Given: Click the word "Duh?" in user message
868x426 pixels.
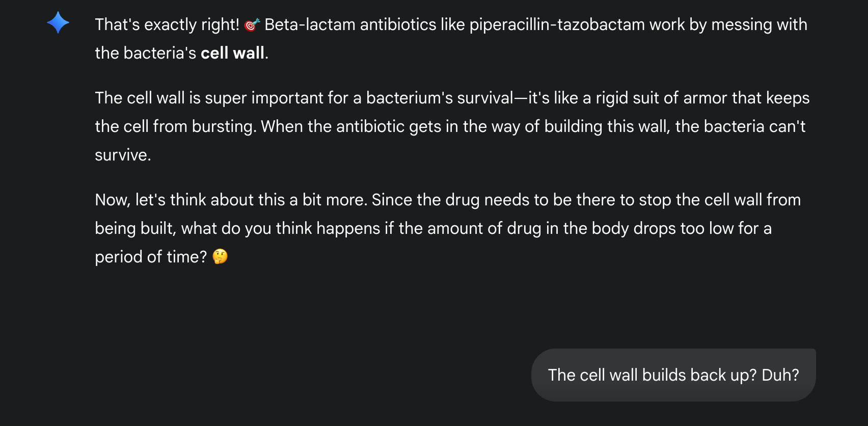Looking at the screenshot, I should [780, 375].
